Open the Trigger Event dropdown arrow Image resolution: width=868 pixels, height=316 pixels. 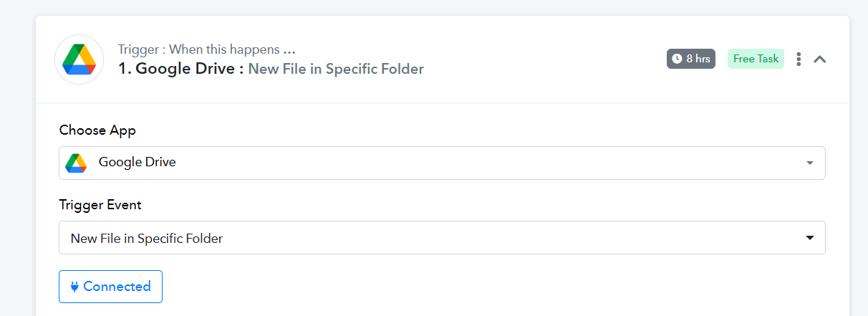[x=810, y=237]
